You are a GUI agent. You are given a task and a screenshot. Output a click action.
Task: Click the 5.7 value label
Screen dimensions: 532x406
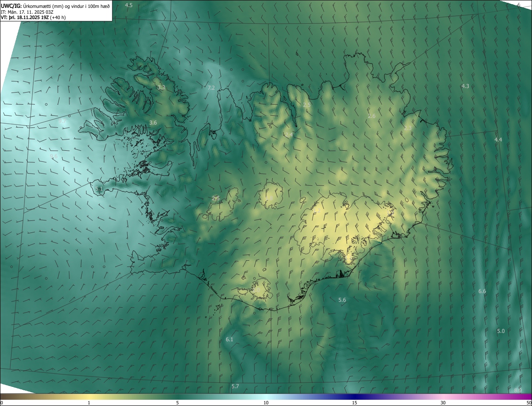pos(235,386)
